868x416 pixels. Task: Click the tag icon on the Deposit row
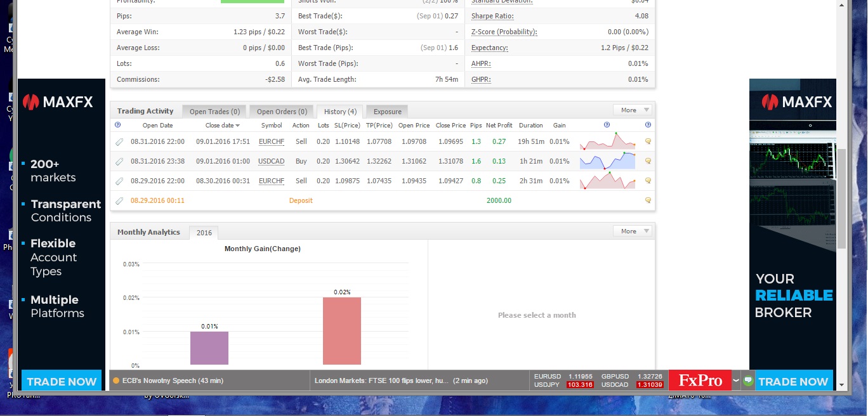pyautogui.click(x=119, y=201)
